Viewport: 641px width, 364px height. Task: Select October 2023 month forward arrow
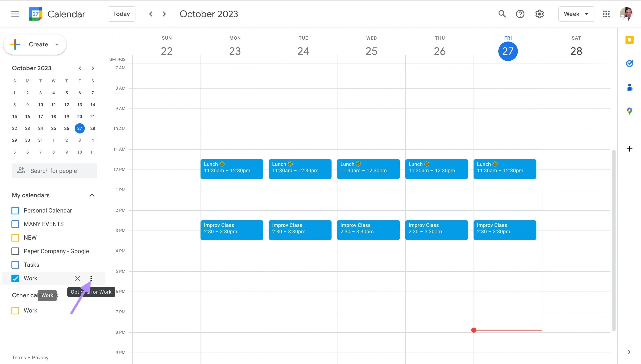coord(93,68)
